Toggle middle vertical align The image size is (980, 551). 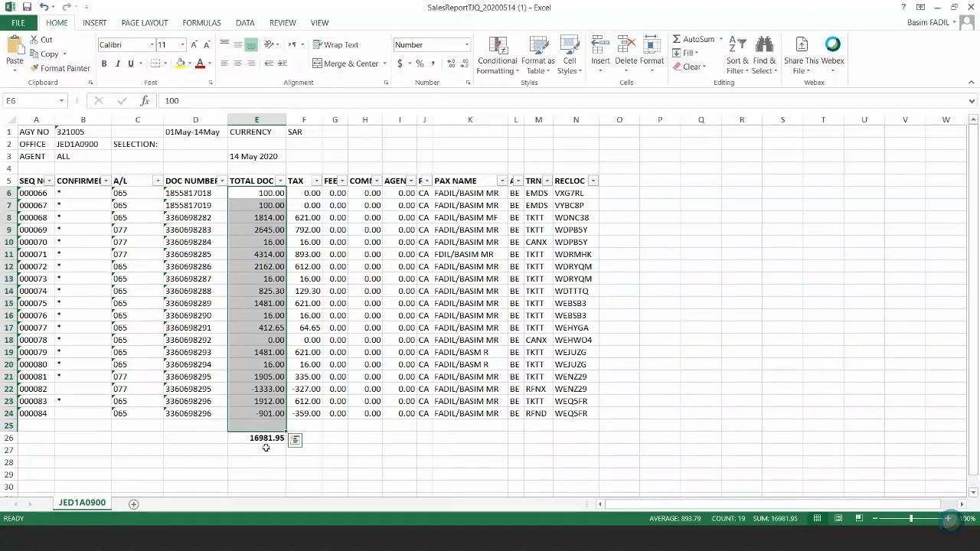(237, 44)
